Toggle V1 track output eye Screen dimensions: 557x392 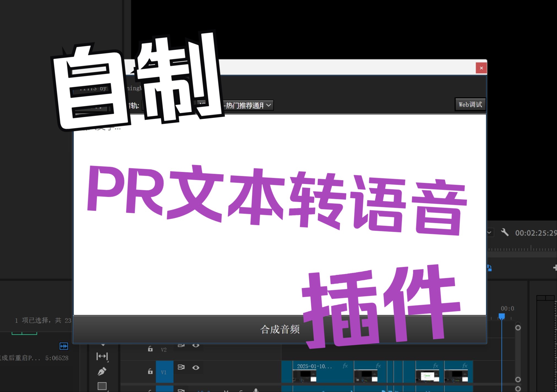click(196, 367)
